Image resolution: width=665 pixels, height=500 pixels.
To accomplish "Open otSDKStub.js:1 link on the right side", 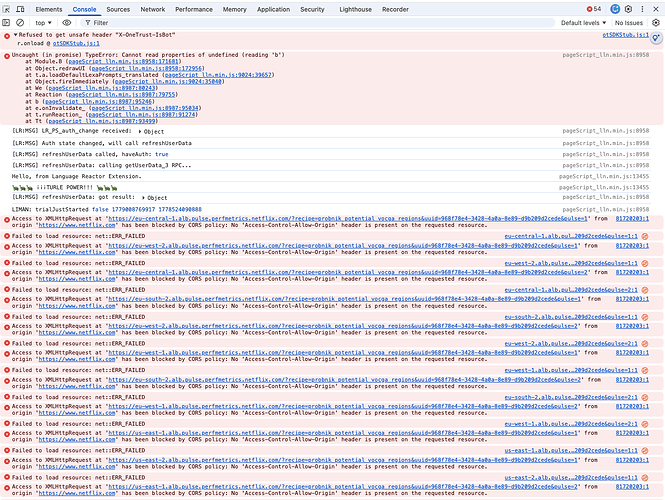I will click(x=626, y=35).
